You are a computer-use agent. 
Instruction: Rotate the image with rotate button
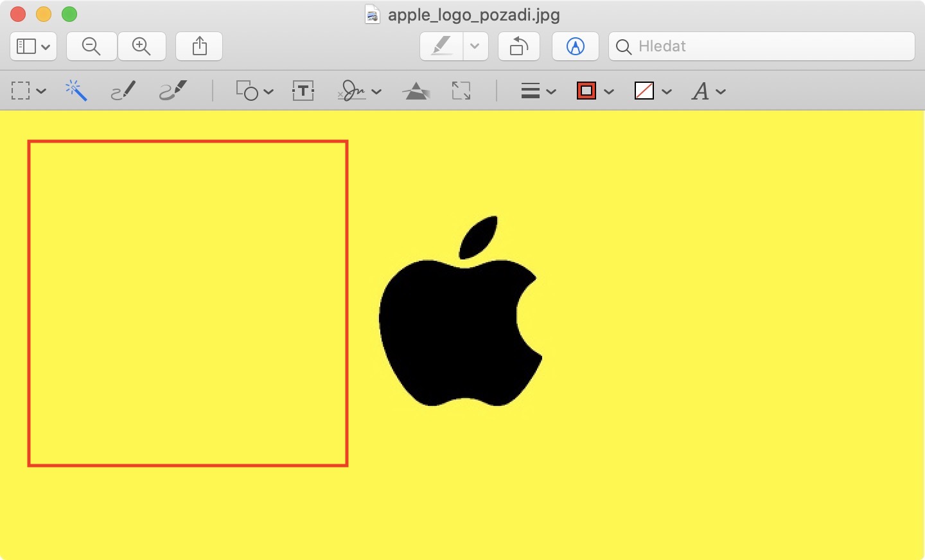coord(519,46)
